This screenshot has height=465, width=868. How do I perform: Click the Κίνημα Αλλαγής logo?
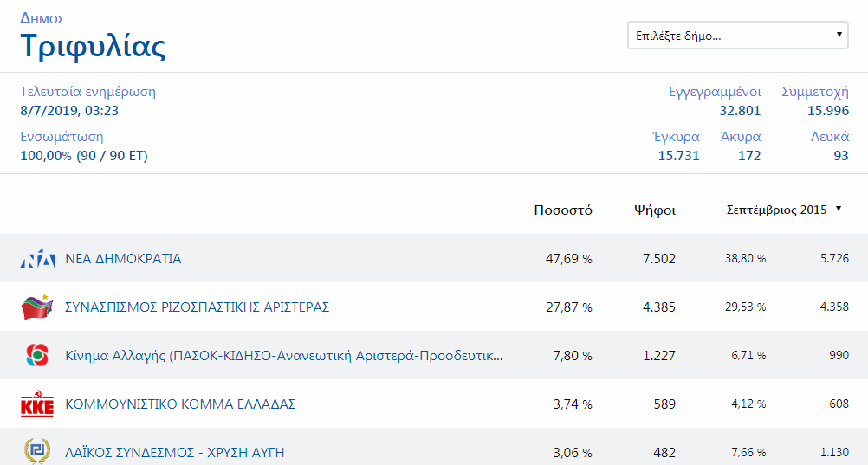click(37, 355)
